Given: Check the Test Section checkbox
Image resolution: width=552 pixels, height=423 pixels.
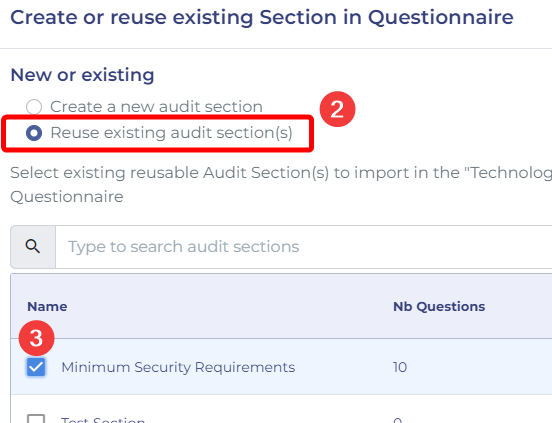Looking at the screenshot, I should coord(36,419).
